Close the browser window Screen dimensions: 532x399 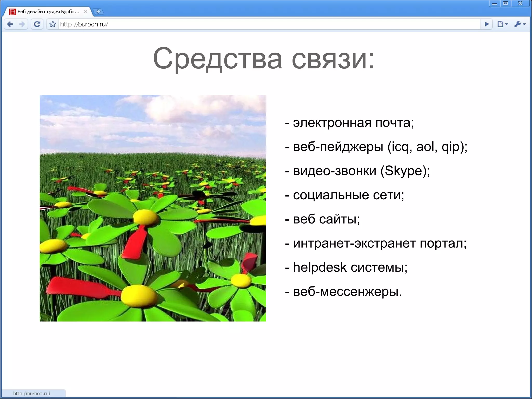tap(520, 4)
